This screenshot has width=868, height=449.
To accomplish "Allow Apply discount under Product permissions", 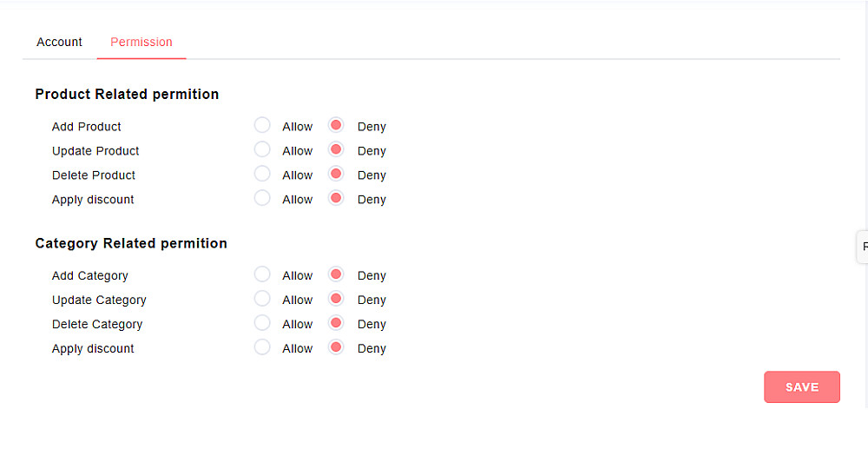I will 262,198.
